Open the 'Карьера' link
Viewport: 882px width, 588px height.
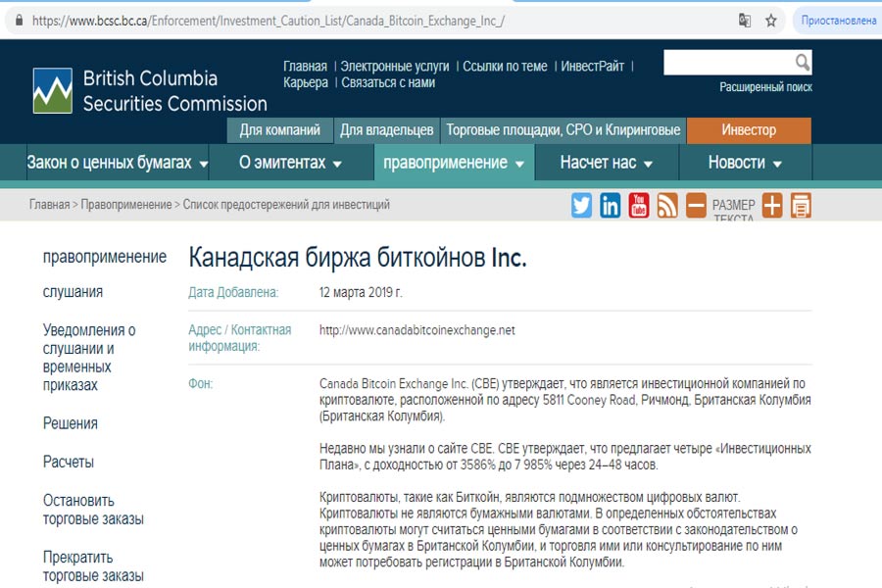point(306,82)
